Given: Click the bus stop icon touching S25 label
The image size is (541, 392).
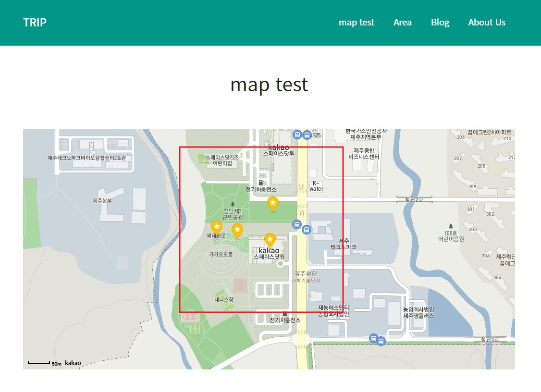Looking at the screenshot, I should 307,135.
